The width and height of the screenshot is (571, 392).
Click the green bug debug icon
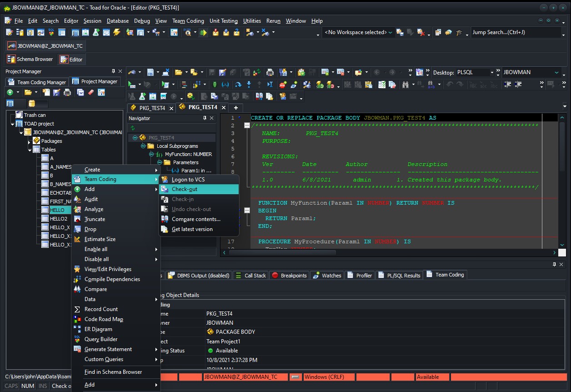(x=215, y=85)
